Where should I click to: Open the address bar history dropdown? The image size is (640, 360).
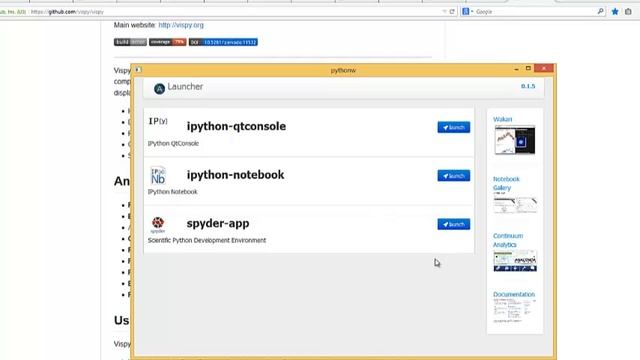tap(444, 12)
